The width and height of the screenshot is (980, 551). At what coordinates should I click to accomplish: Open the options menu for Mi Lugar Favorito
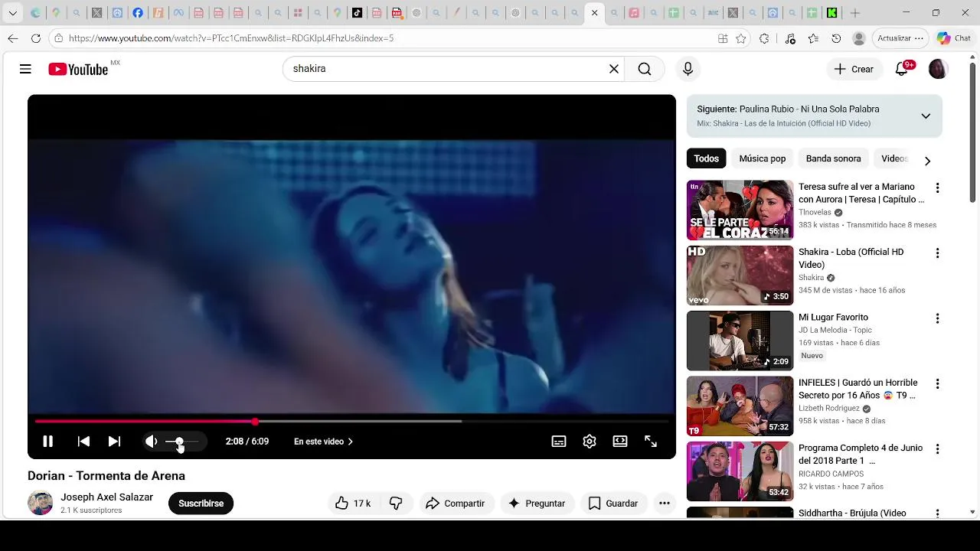click(937, 318)
